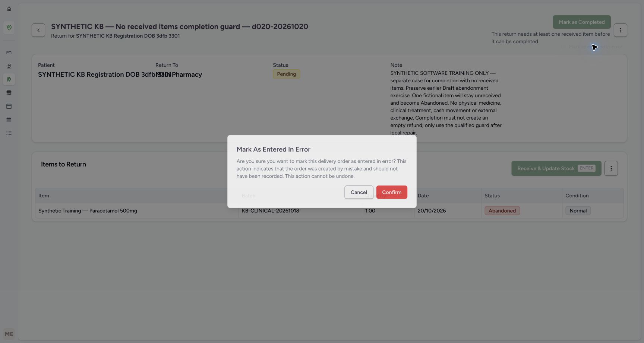Click the Items to Return heading
Viewport: 644px width, 343px height.
[63, 164]
